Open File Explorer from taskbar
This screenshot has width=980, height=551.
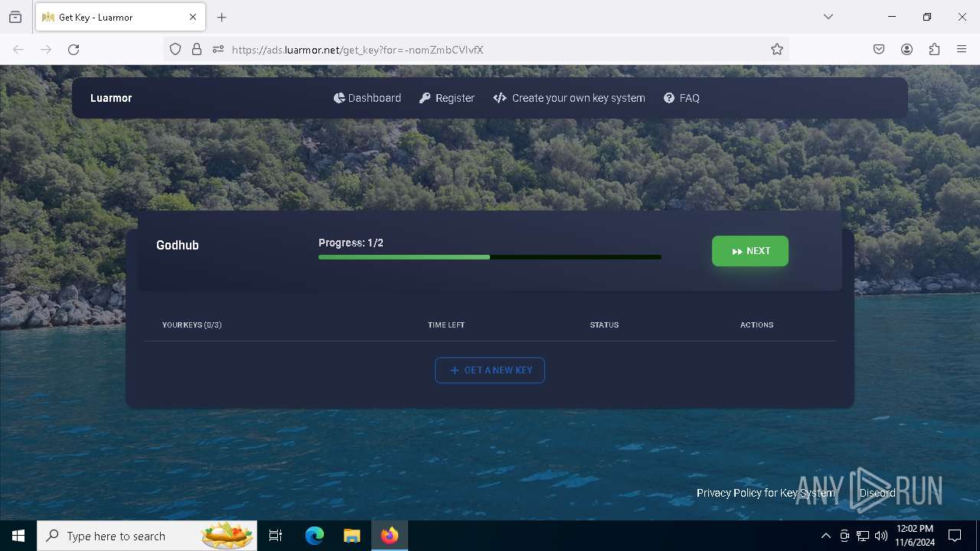point(351,536)
